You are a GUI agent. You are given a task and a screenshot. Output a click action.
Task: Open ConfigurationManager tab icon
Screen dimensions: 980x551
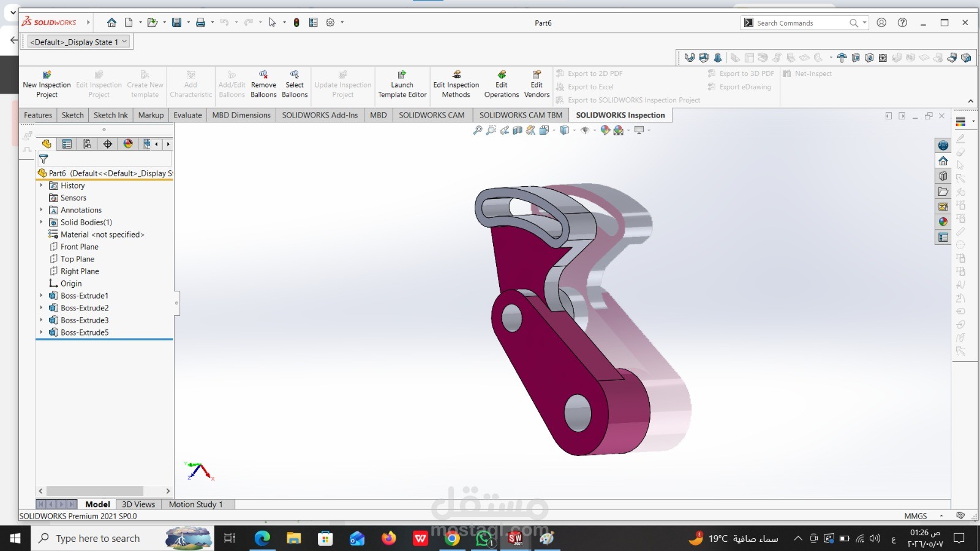87,144
